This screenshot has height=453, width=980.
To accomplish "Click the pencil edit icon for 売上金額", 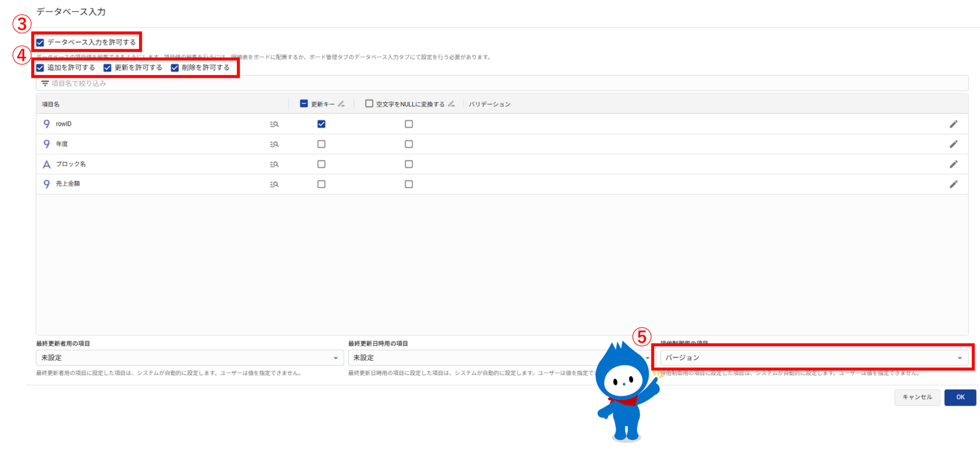I will (x=953, y=184).
